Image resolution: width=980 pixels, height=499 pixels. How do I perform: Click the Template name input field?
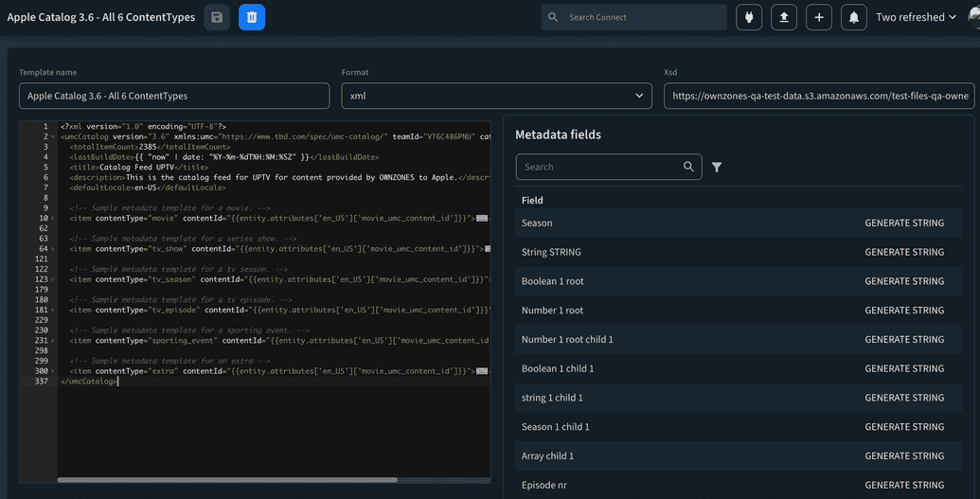click(174, 97)
